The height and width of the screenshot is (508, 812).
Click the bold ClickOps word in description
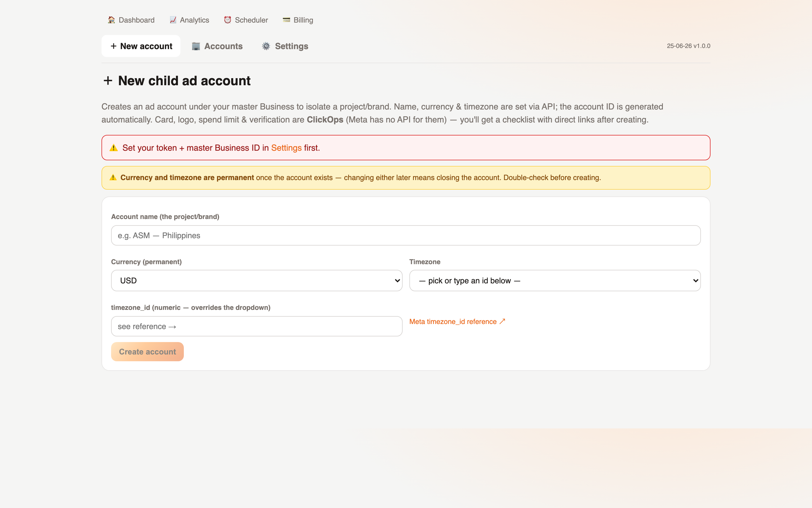[x=325, y=120]
